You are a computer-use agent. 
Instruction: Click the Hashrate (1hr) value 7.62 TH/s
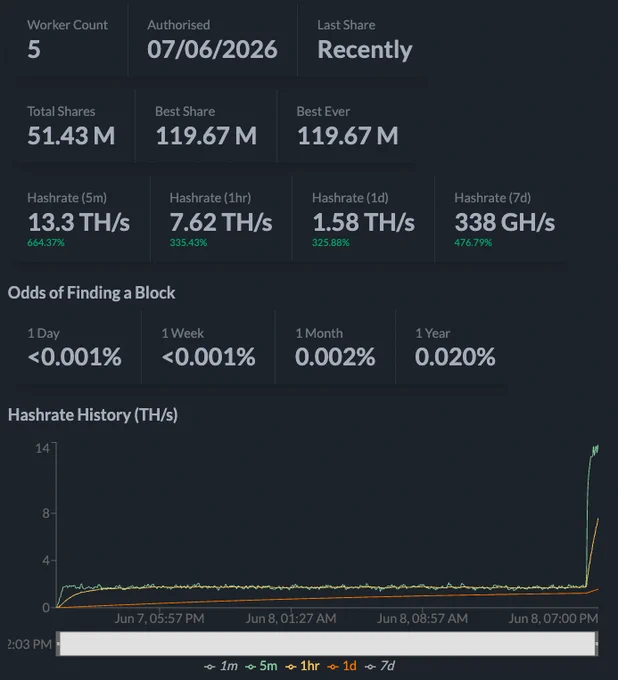pos(221,222)
